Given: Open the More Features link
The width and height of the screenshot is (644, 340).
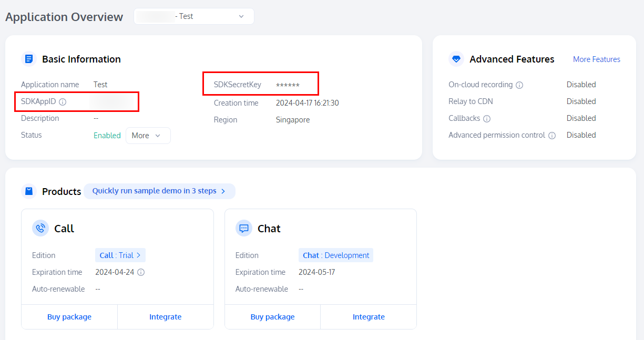Looking at the screenshot, I should tap(596, 59).
